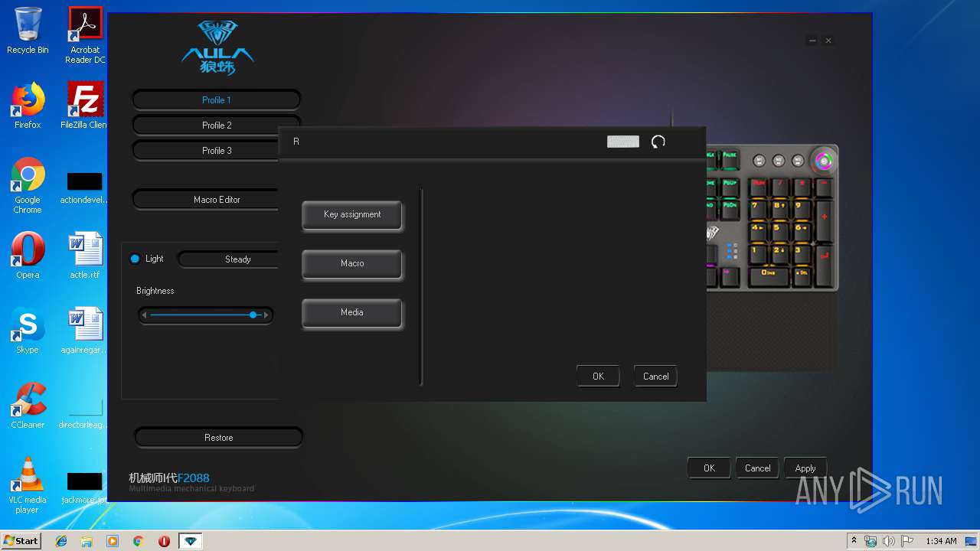Choose the Media option in dialog
The height and width of the screenshot is (551, 980).
pyautogui.click(x=352, y=313)
